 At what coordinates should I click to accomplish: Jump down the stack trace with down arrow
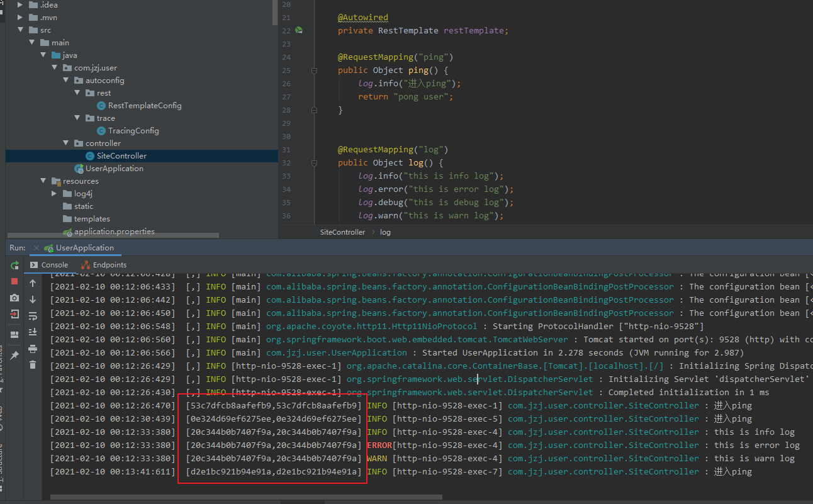click(33, 300)
